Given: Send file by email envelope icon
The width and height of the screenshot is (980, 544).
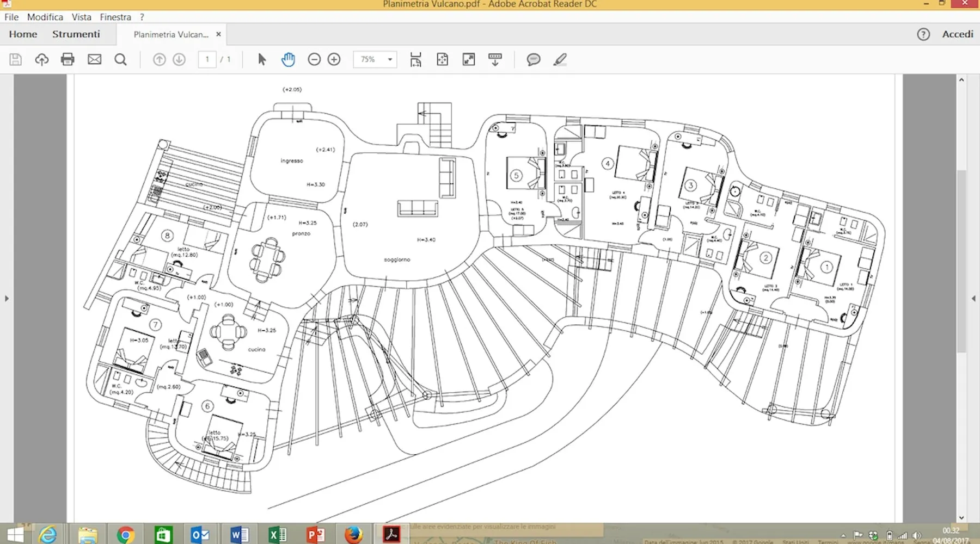Looking at the screenshot, I should point(94,59).
